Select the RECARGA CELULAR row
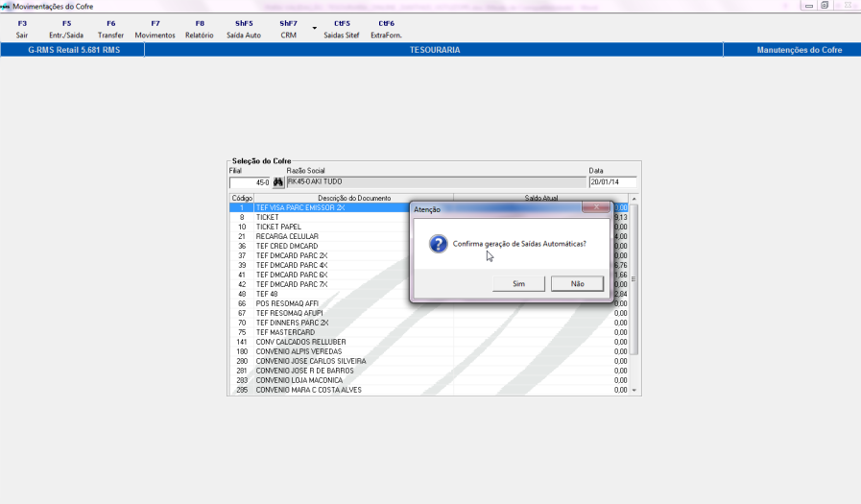Viewport: 861px width, 504px height. pos(428,236)
